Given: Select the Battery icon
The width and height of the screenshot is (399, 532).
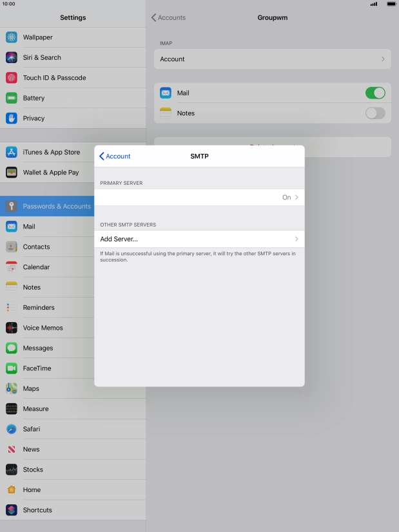Looking at the screenshot, I should point(12,98).
